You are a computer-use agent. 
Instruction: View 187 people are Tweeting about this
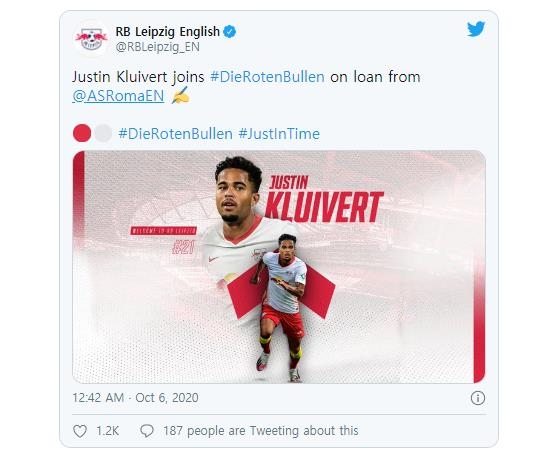click(x=261, y=431)
